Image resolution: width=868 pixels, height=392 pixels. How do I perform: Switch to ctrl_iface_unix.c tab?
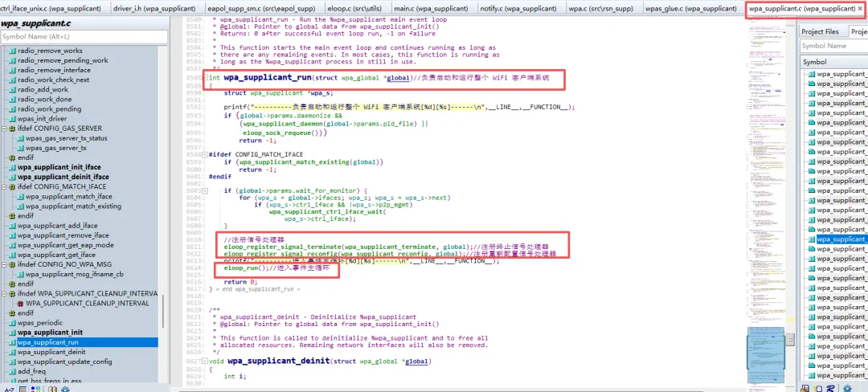(x=52, y=8)
